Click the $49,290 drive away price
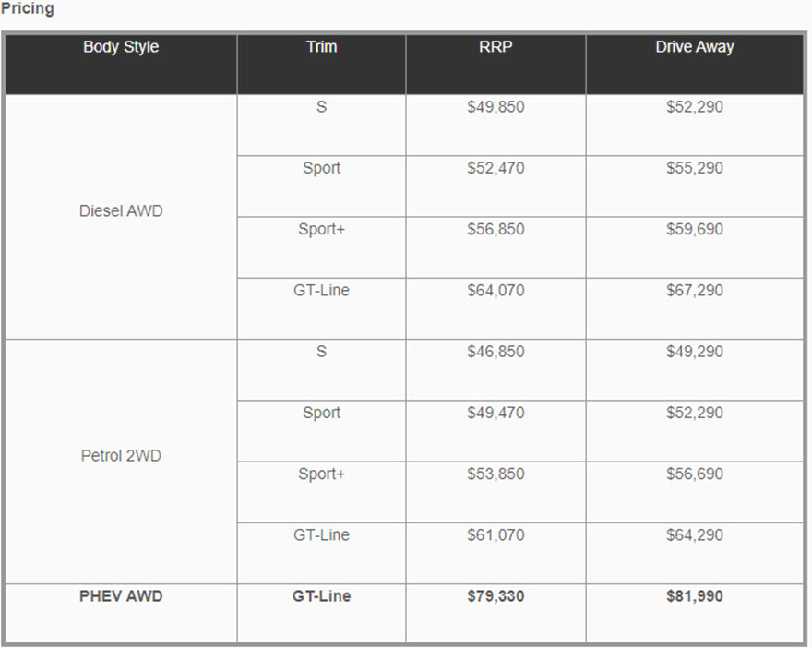Image resolution: width=812 pixels, height=648 pixels. (695, 352)
